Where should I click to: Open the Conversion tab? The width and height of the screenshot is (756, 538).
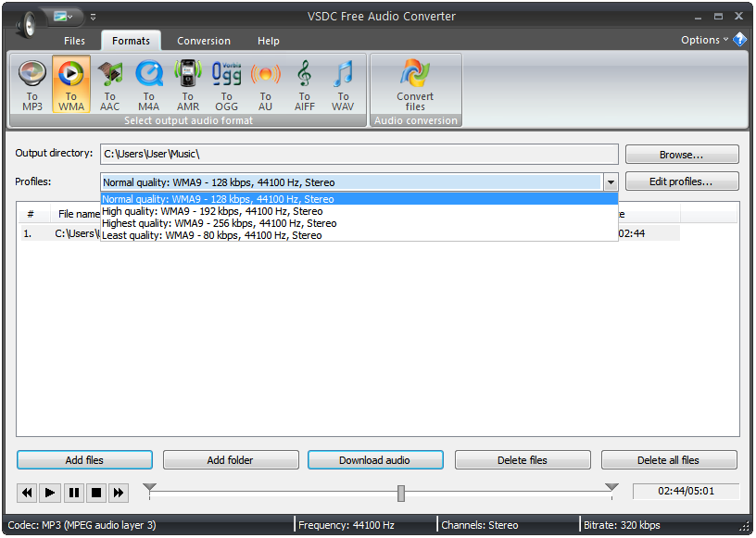204,41
